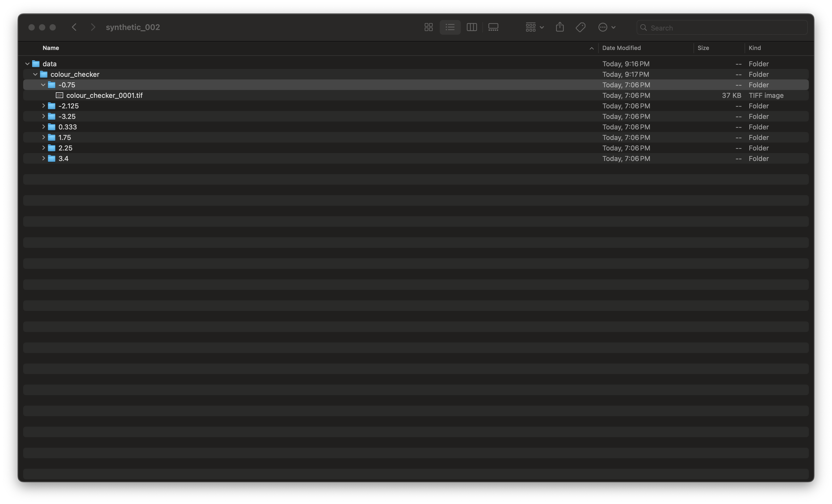Image resolution: width=832 pixels, height=504 pixels.
Task: Sort by Date Modified column
Action: (x=621, y=48)
